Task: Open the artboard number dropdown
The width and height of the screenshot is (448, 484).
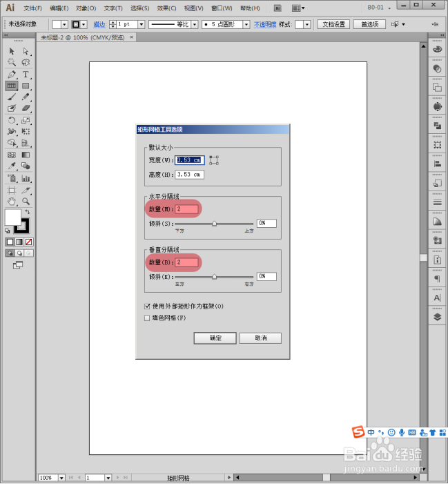Action: point(108,478)
